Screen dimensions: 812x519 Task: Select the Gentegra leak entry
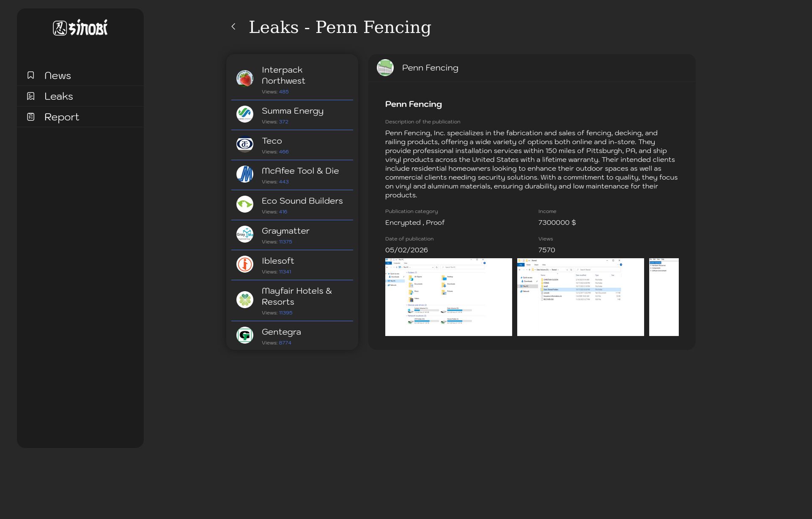click(281, 332)
